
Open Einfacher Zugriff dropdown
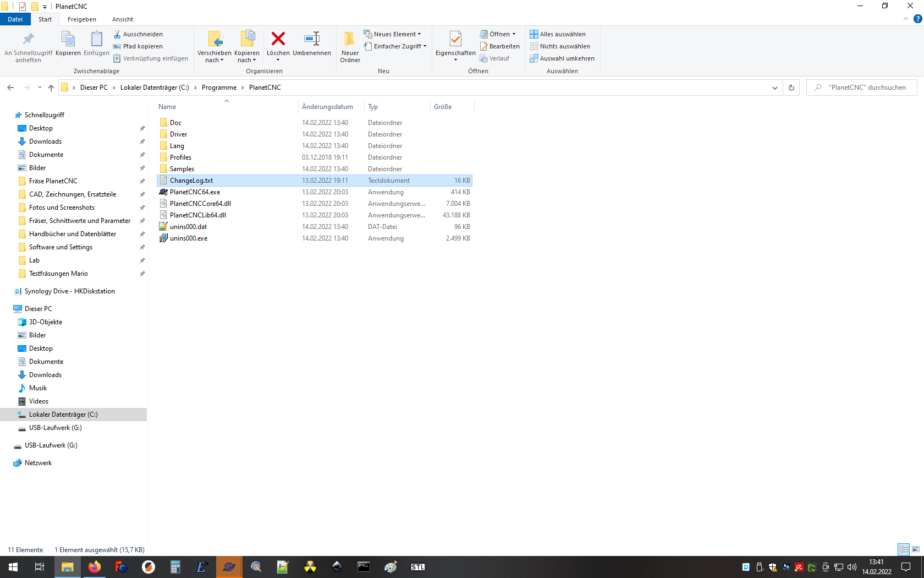395,46
